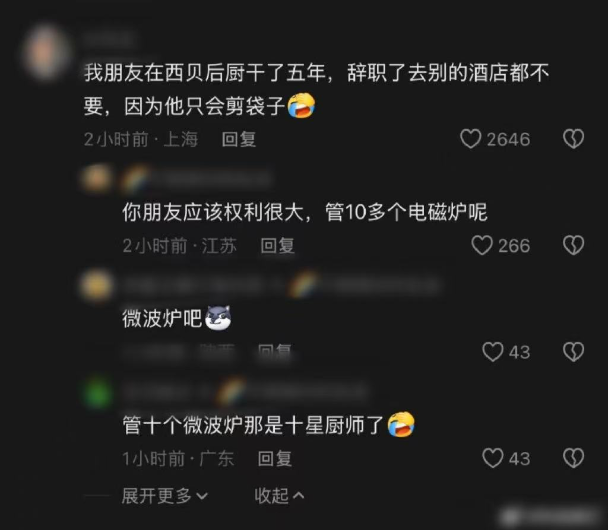Dislike the 十星厨师 reply from 广东
The height and width of the screenshot is (530, 608).
tap(573, 458)
